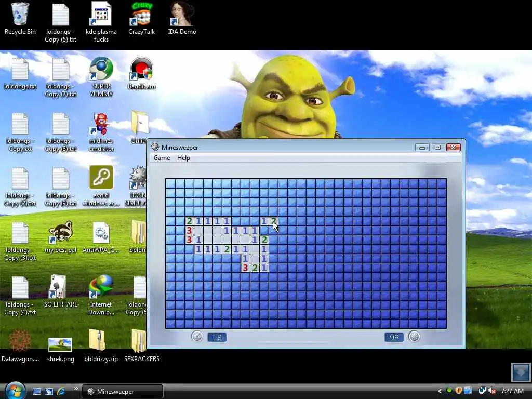Select the loldongs - Copy (6).txt file

(60, 22)
